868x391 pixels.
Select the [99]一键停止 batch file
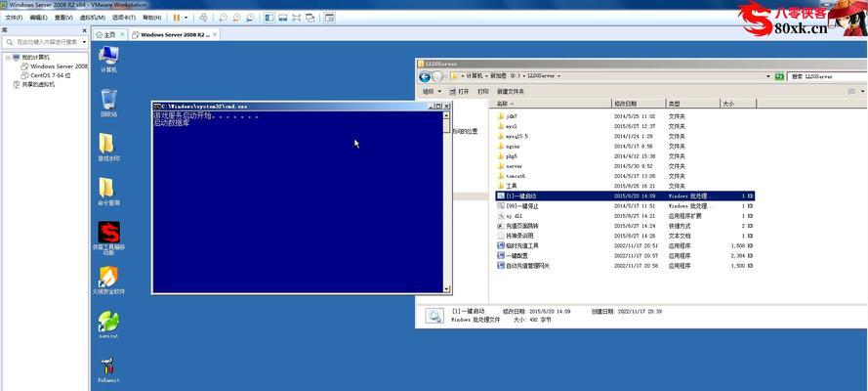coord(518,206)
